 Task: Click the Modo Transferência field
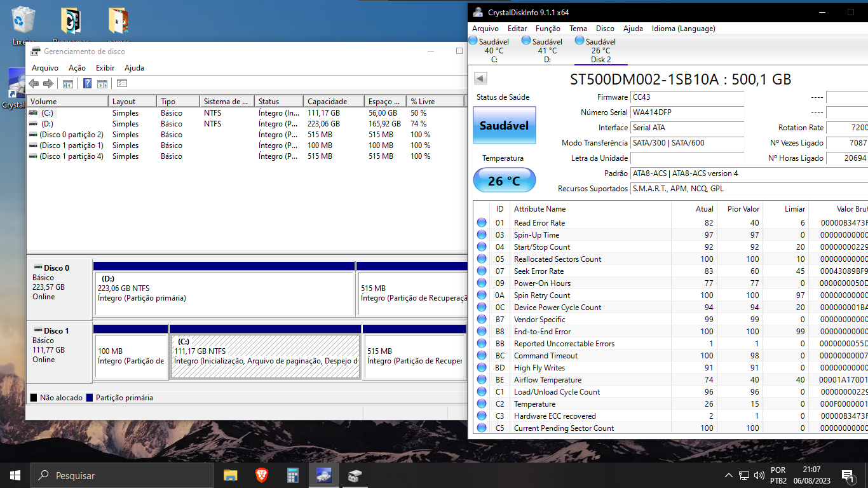(x=687, y=144)
